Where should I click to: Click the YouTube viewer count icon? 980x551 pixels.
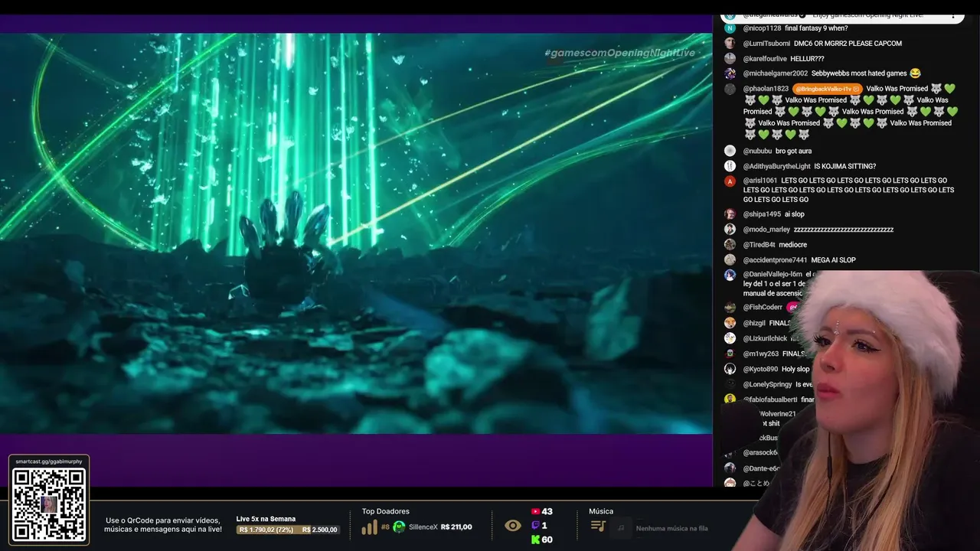(x=535, y=511)
